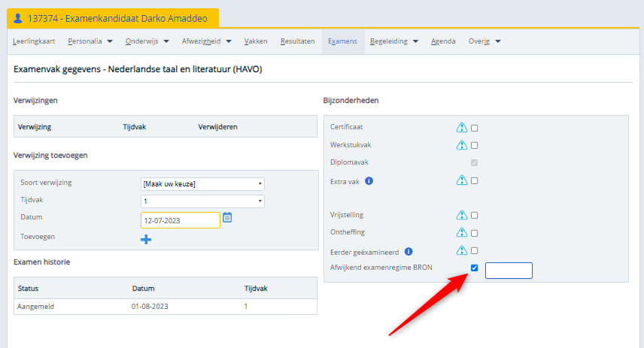Expand the Personalia menu
Screen dimensions: 644x348
click(90, 41)
